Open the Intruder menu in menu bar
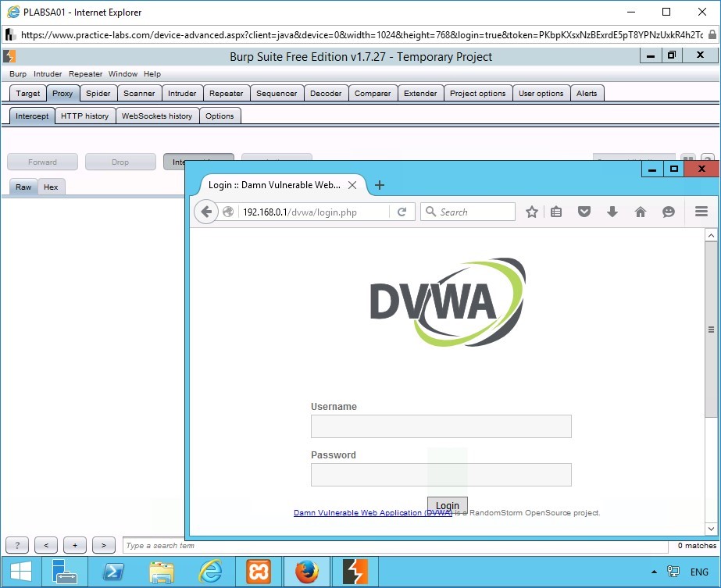This screenshot has width=721, height=588. point(48,74)
